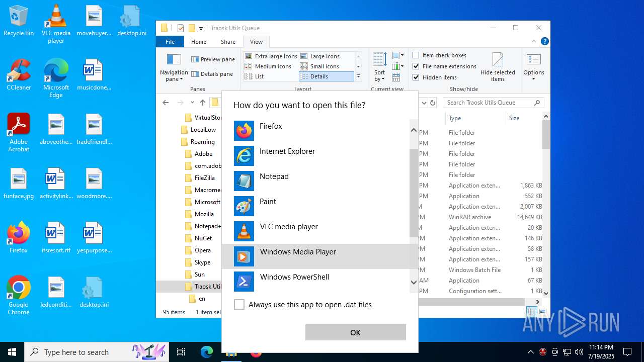The image size is (644, 362).
Task: Select VLC media player in the dialog
Action: (316, 231)
